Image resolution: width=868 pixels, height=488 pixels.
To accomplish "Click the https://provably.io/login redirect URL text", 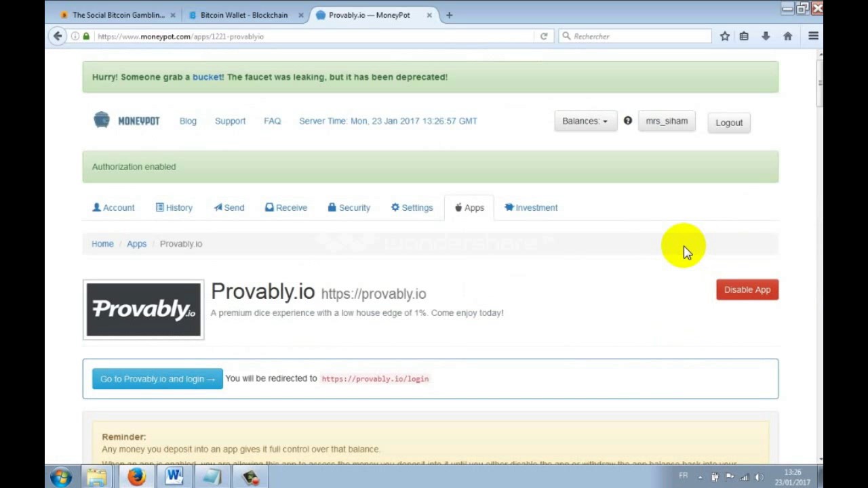I will click(x=375, y=379).
